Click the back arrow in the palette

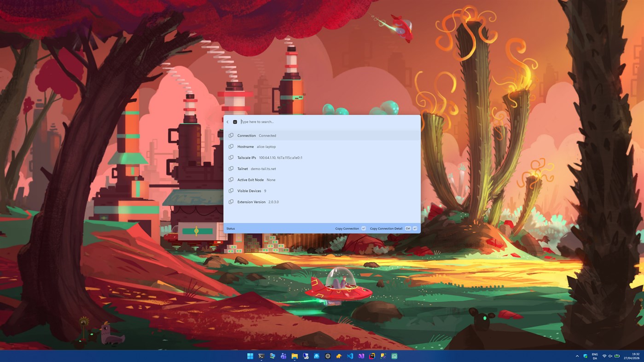[227, 122]
